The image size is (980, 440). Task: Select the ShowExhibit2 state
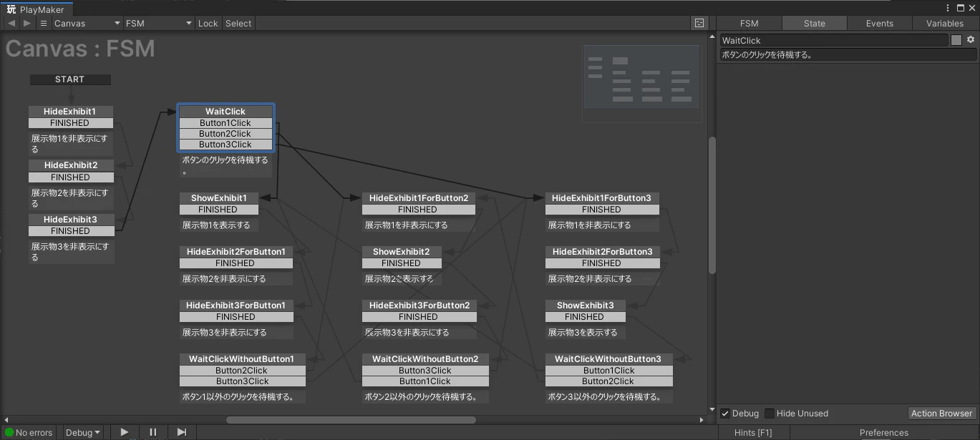[401, 252]
